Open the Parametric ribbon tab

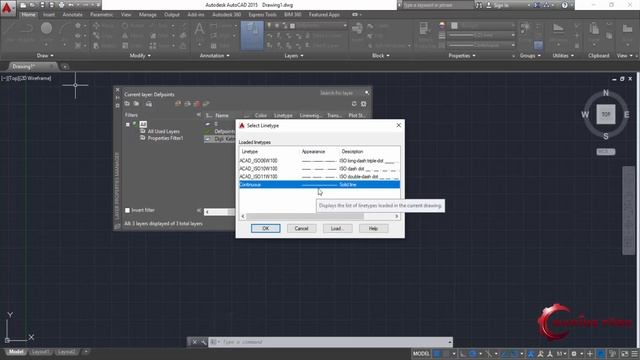click(101, 14)
